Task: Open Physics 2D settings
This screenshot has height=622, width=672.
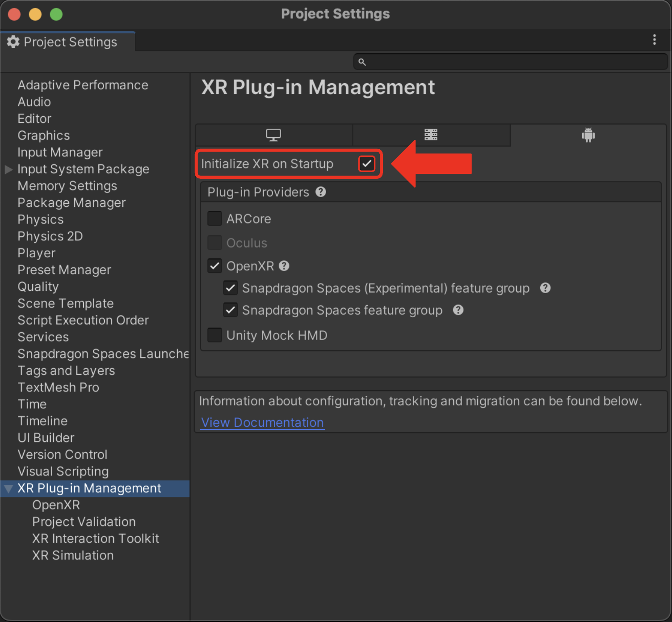Action: tap(50, 236)
